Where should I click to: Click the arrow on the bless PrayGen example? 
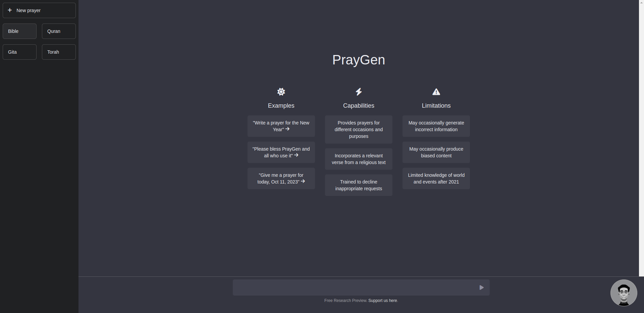click(297, 155)
